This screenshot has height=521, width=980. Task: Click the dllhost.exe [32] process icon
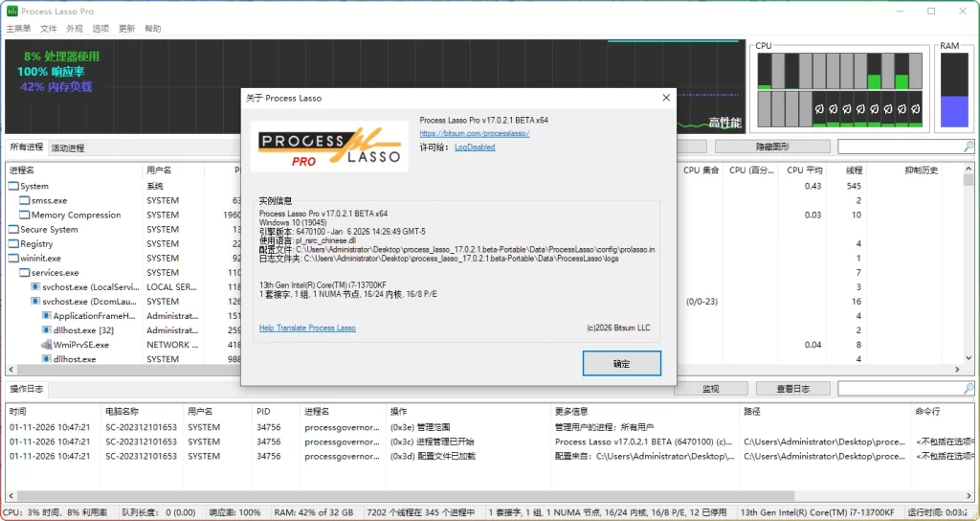[46, 329]
